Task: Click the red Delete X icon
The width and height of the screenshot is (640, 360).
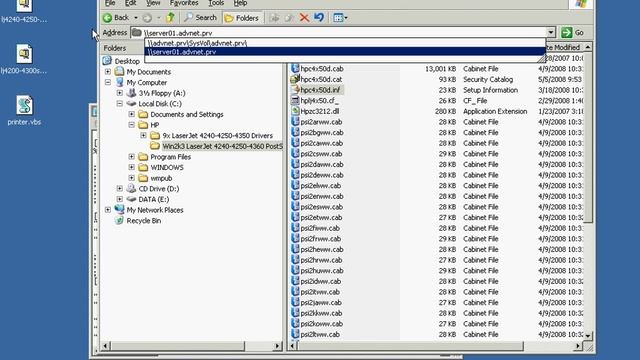Action: pyautogui.click(x=304, y=18)
